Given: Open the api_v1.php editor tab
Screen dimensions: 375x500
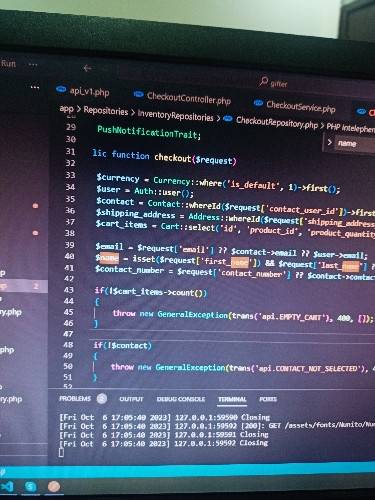Looking at the screenshot, I should tap(83, 91).
